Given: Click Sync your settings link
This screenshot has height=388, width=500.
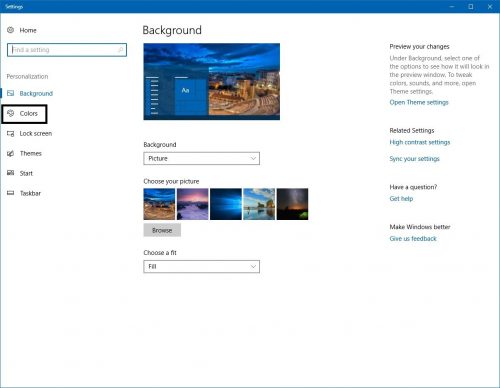Looking at the screenshot, I should tap(414, 159).
